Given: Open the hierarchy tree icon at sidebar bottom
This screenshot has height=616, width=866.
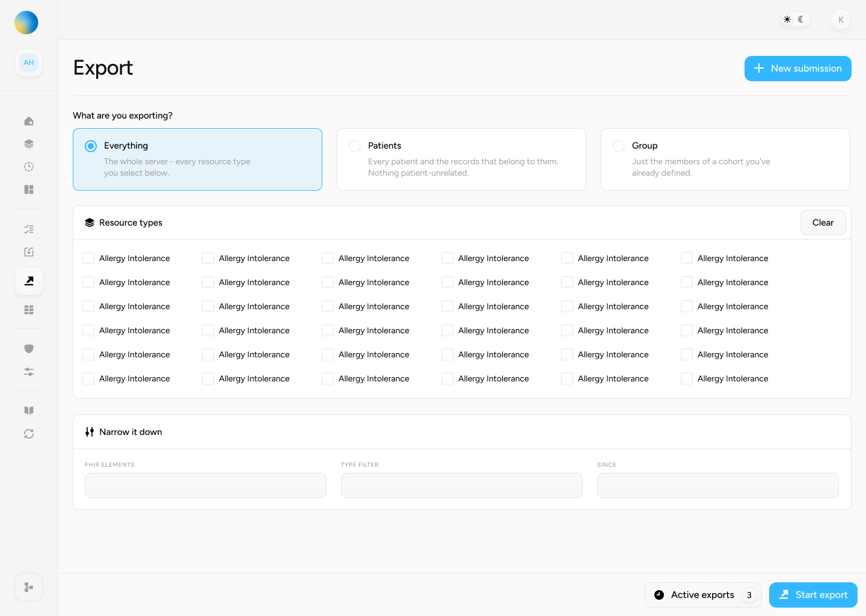Looking at the screenshot, I should tap(29, 587).
